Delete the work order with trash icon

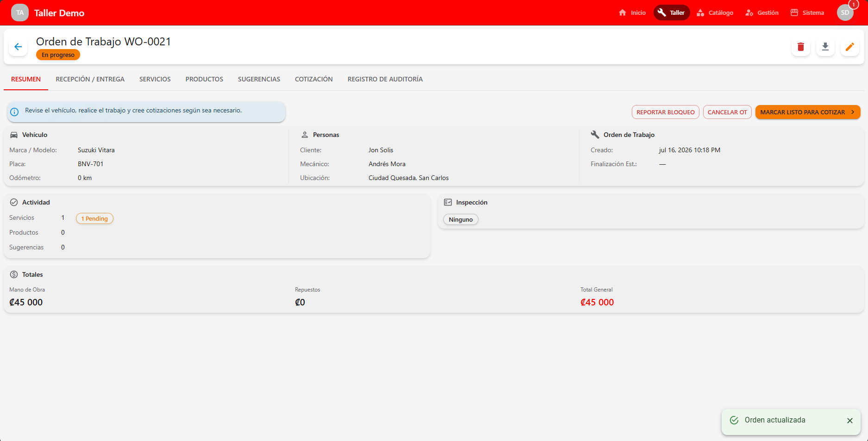coord(801,47)
